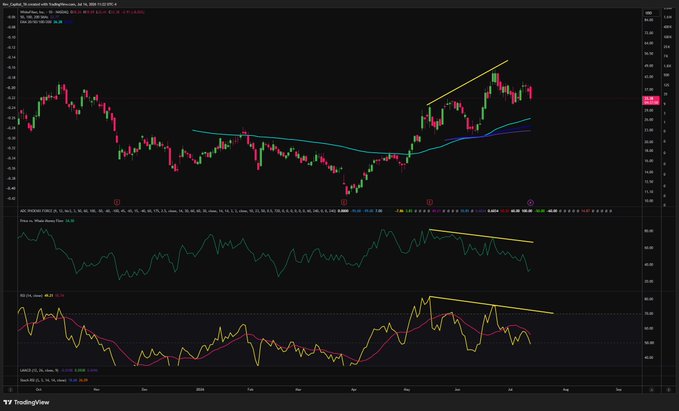Image resolution: width=679 pixels, height=411 pixels.
Task: Click the Rev_Capital_TA header caption text
Action: [x=59, y=4]
